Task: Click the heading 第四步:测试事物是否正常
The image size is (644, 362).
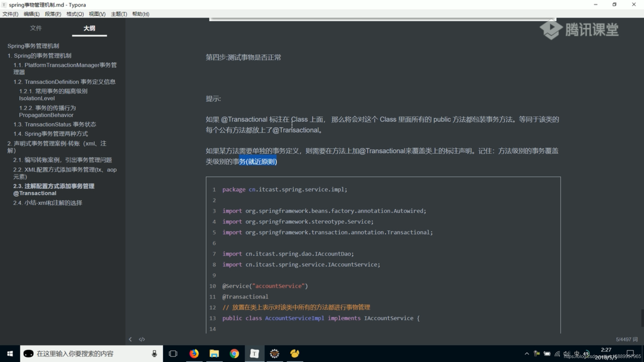Action: tap(243, 57)
